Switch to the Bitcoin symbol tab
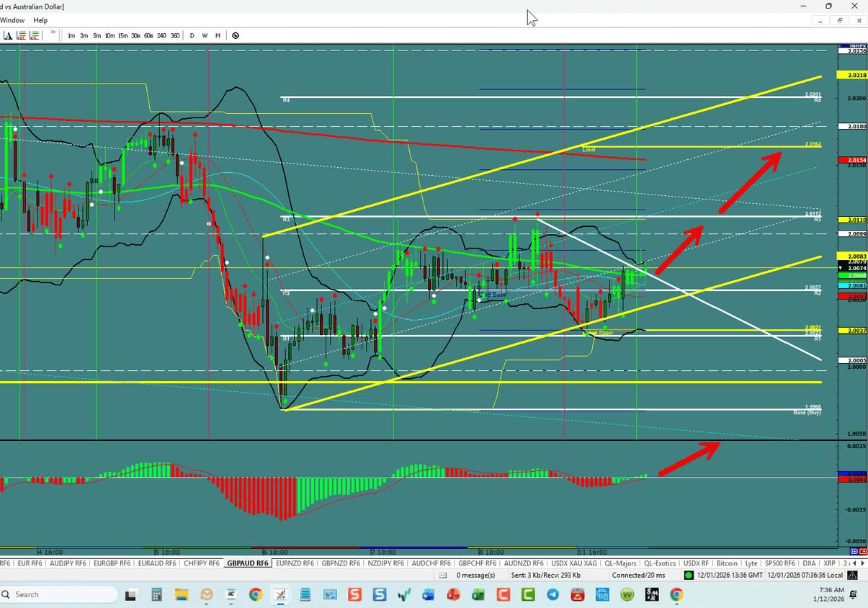 click(727, 563)
